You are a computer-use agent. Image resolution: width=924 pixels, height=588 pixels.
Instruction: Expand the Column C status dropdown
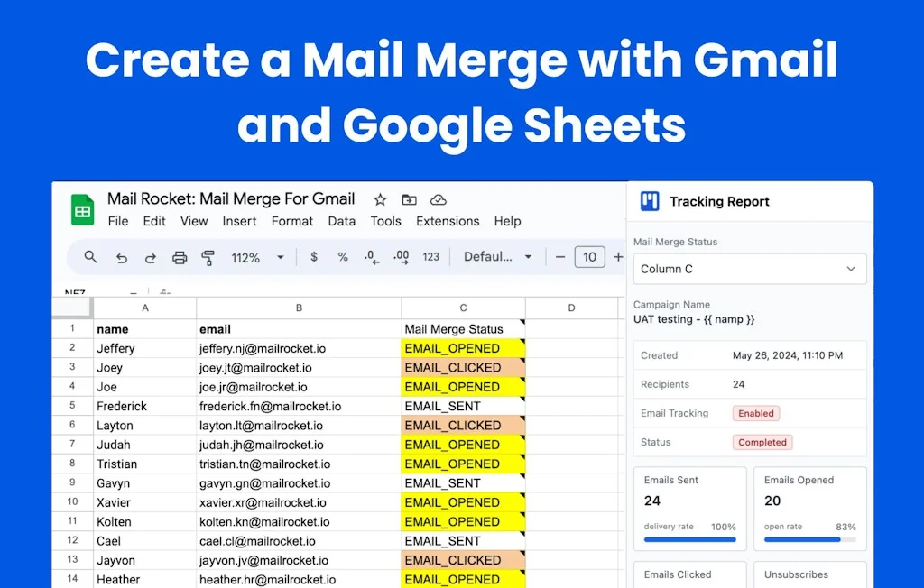pos(749,269)
